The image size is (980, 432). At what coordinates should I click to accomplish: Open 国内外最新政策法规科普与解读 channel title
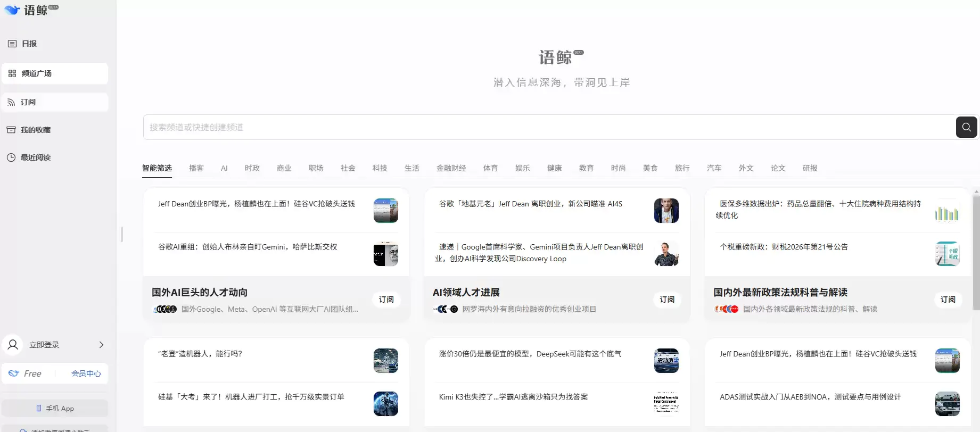pyautogui.click(x=780, y=292)
